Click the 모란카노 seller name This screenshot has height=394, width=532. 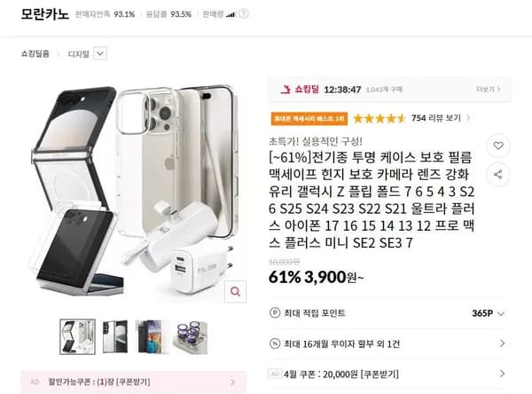45,14
